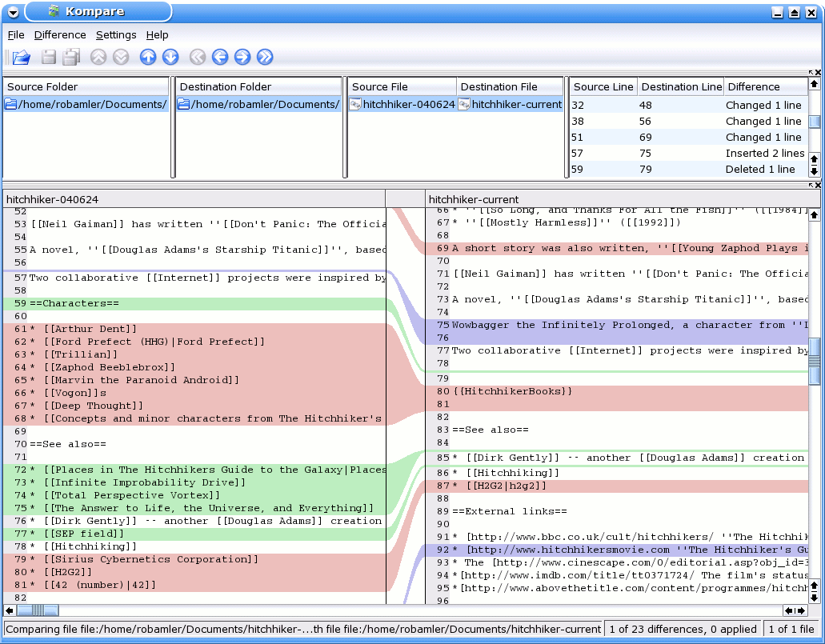Click the [[Arthur Dent]] line 61
Screen dimensions: 825x644
coord(194,330)
